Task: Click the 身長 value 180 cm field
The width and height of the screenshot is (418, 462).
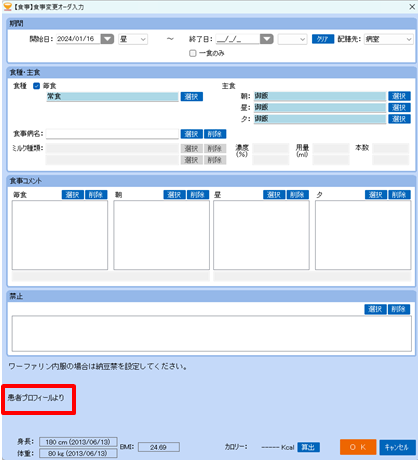Action: tap(78, 442)
